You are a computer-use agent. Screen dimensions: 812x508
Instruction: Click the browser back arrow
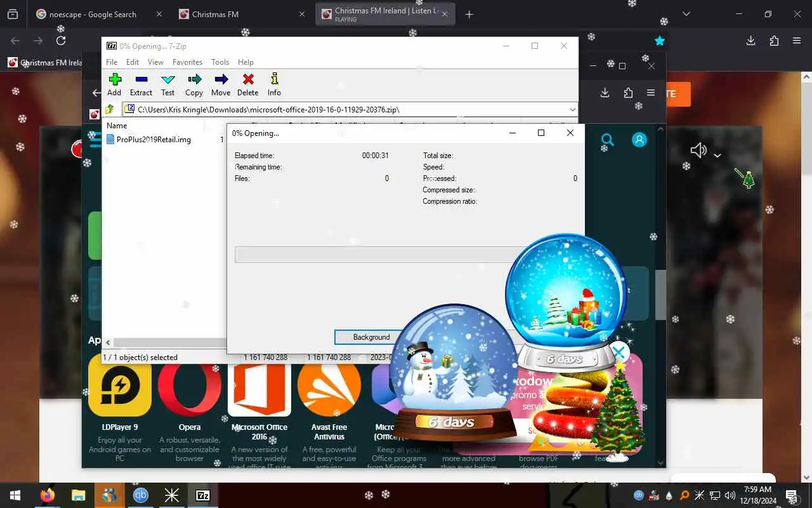(x=15, y=41)
